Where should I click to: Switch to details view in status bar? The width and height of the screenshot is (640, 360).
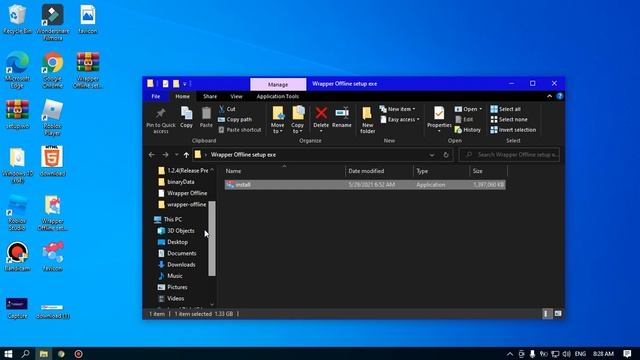(x=546, y=313)
